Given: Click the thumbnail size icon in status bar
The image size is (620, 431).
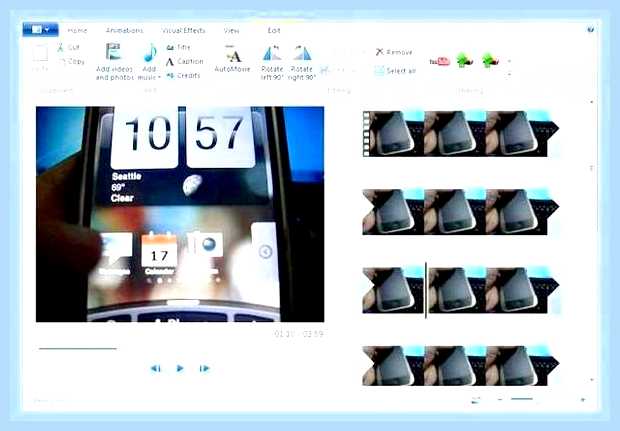Looking at the screenshot, I should [x=476, y=400].
